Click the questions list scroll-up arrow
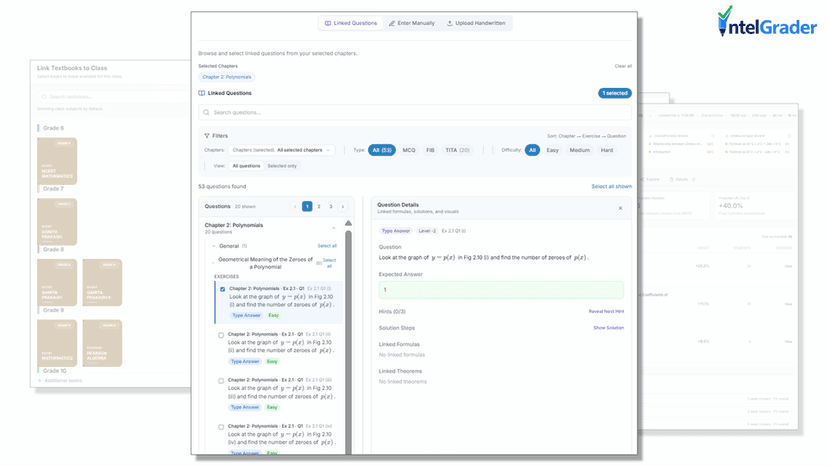828x466 pixels. pos(349,223)
